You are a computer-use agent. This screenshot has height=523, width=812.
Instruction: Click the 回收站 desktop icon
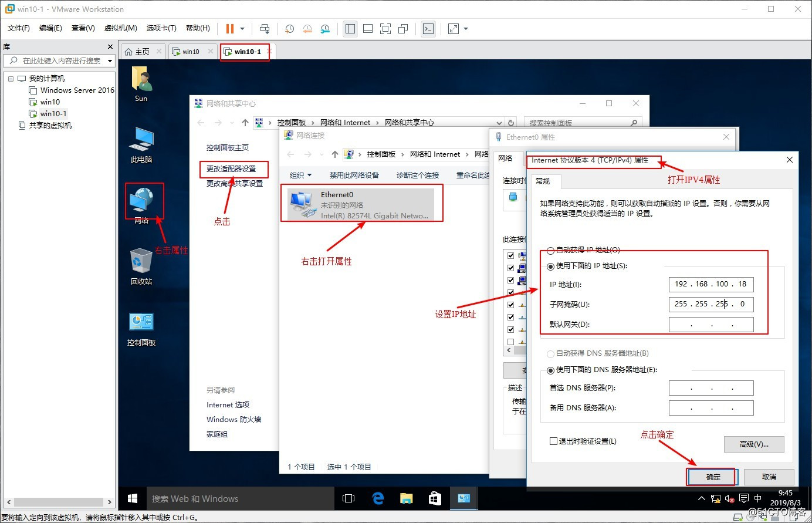tap(141, 266)
